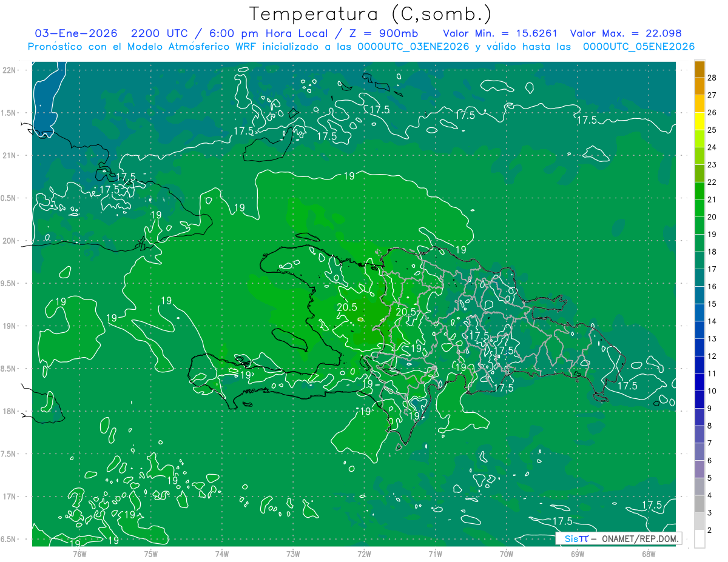Click the '75W' longitude axis label
The width and height of the screenshot is (728, 562).
(151, 554)
